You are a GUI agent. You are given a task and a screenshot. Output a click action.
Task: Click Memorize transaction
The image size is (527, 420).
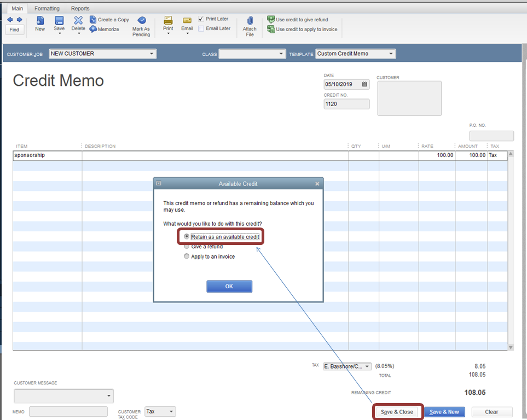coord(105,29)
